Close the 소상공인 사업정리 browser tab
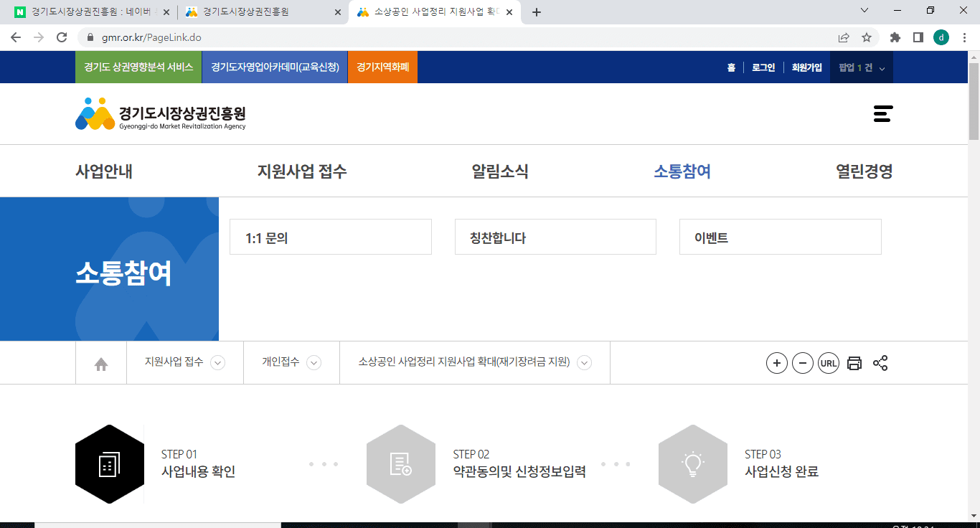Image resolution: width=980 pixels, height=528 pixels. (510, 12)
